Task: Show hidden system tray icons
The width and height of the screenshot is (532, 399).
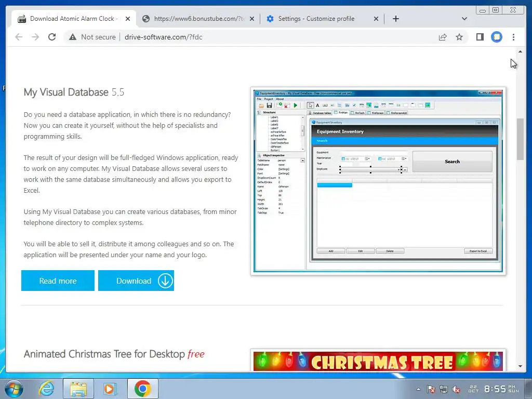Action: (418, 389)
